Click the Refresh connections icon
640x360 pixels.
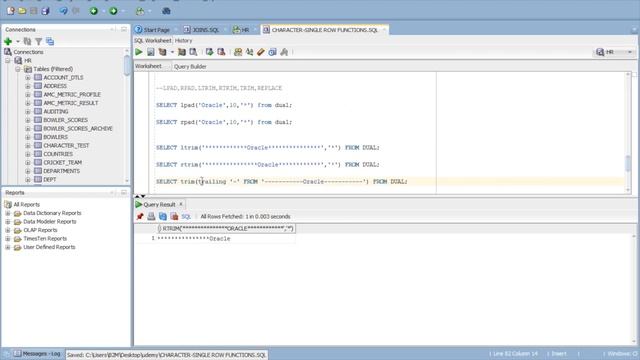[27, 41]
